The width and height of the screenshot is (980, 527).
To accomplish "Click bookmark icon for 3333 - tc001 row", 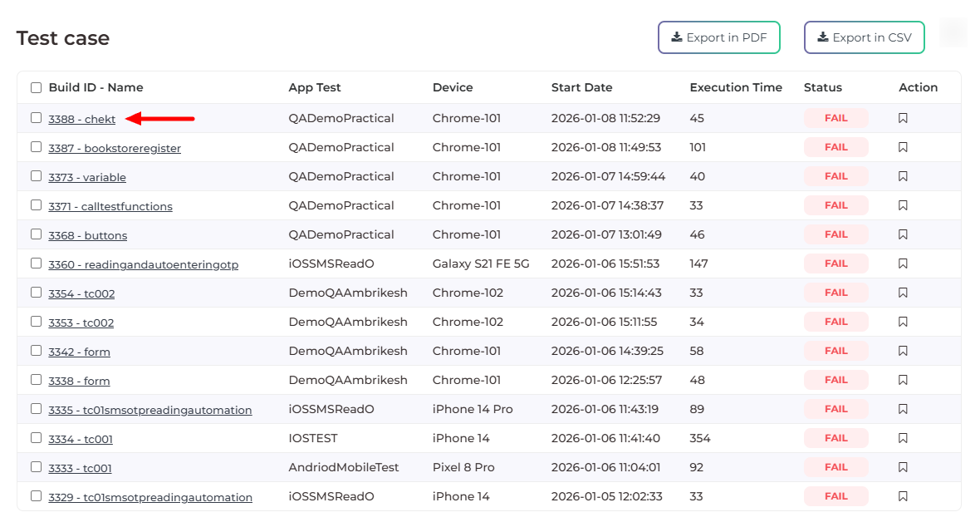I will click(903, 467).
